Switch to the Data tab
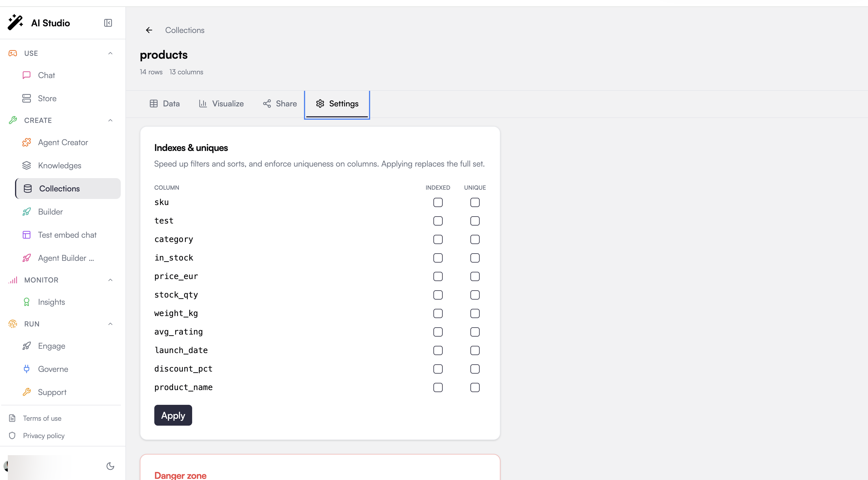 (164, 104)
